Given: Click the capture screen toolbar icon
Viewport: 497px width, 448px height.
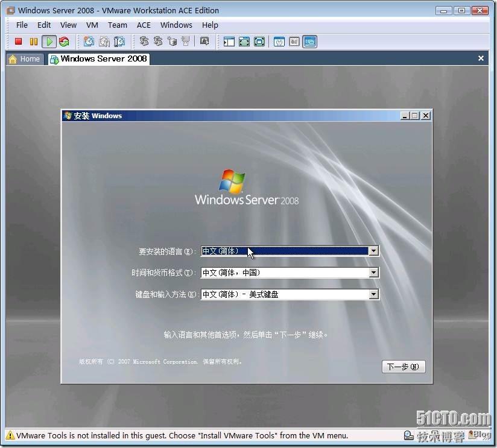Looking at the screenshot, I should (x=204, y=41).
